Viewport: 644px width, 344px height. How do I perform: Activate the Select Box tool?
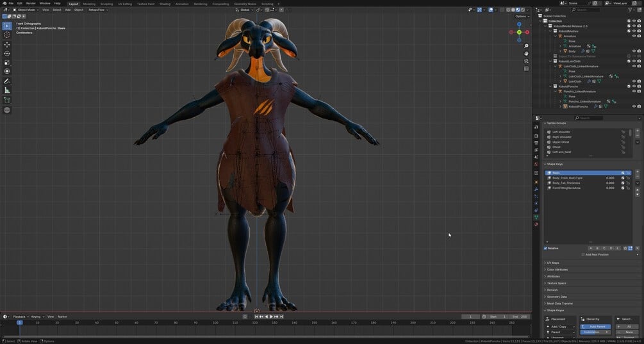point(7,26)
